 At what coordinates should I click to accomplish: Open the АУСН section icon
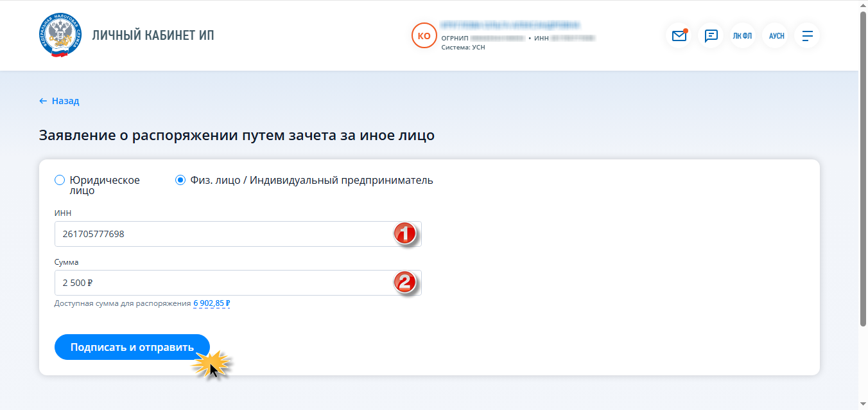776,36
